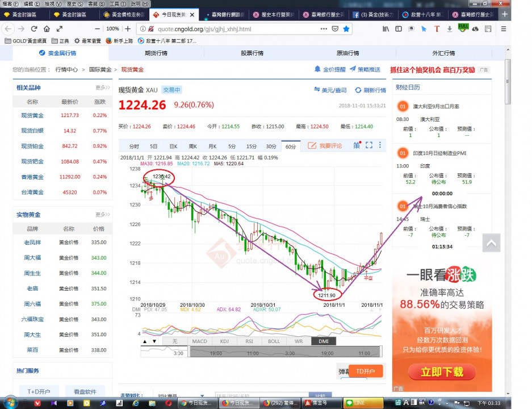Click the chart fullscreen icon
The height and width of the screenshot is (409, 532).
[x=369, y=145]
